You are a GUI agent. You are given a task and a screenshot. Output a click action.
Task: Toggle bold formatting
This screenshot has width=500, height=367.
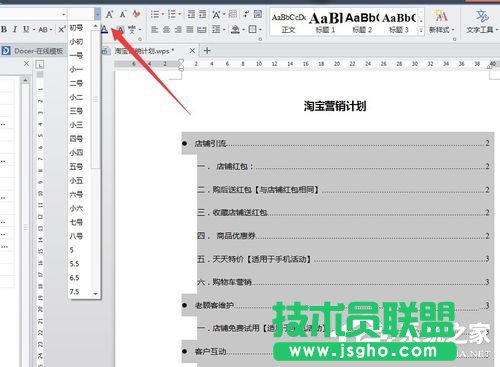tap(4, 29)
